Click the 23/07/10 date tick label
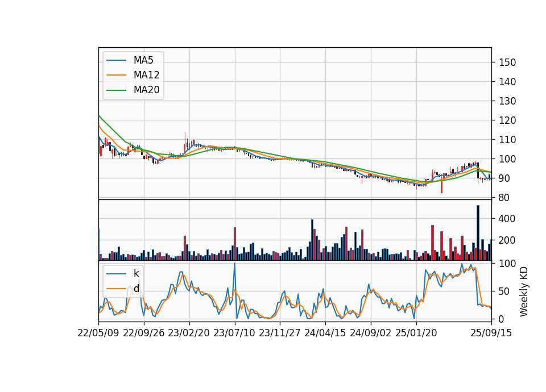Screen dimensions: 546x392 pos(234,333)
